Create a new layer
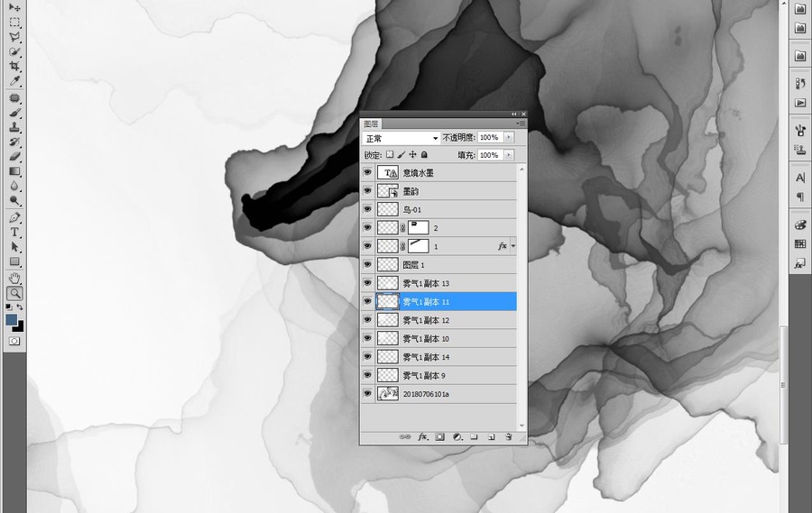812x513 pixels. point(491,437)
